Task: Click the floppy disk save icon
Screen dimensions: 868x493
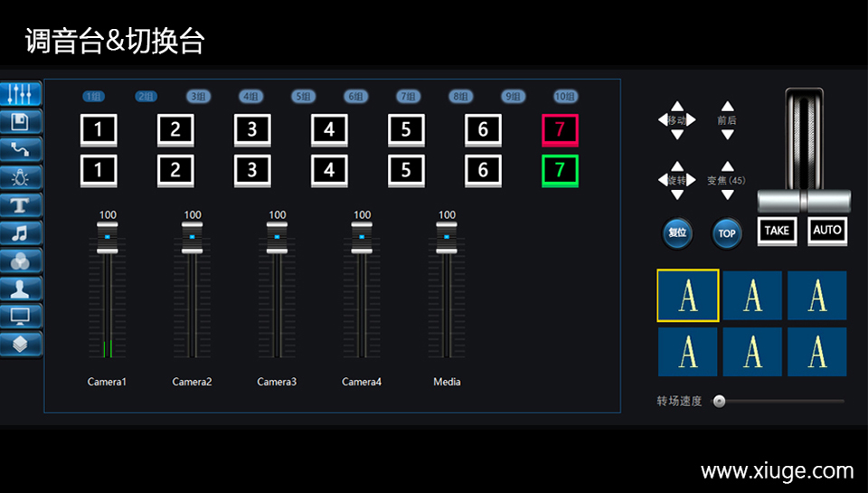Action: click(21, 121)
